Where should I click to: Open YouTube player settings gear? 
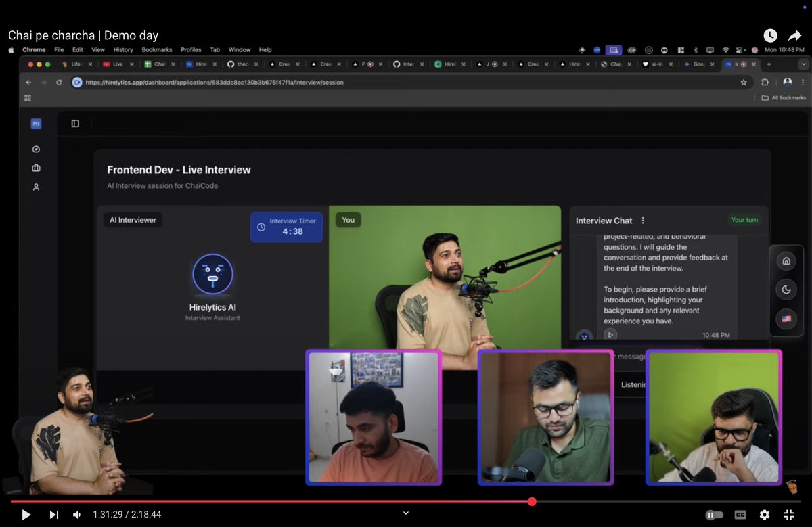tap(765, 515)
